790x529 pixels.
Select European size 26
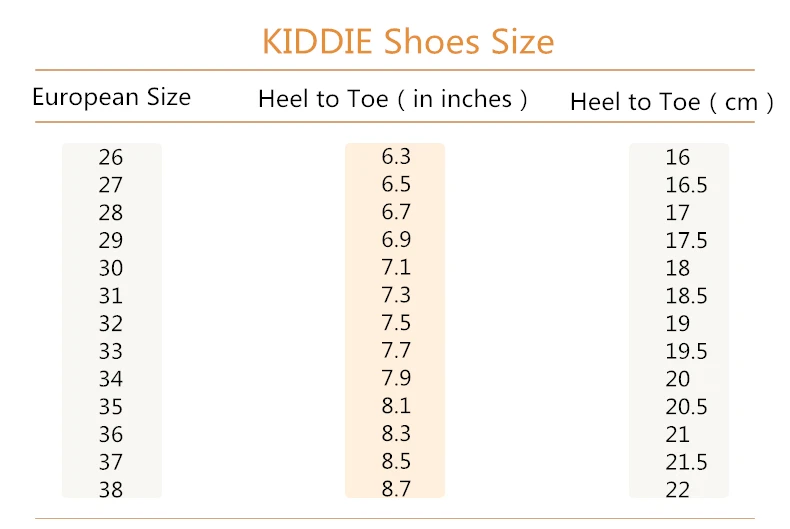coord(111,157)
